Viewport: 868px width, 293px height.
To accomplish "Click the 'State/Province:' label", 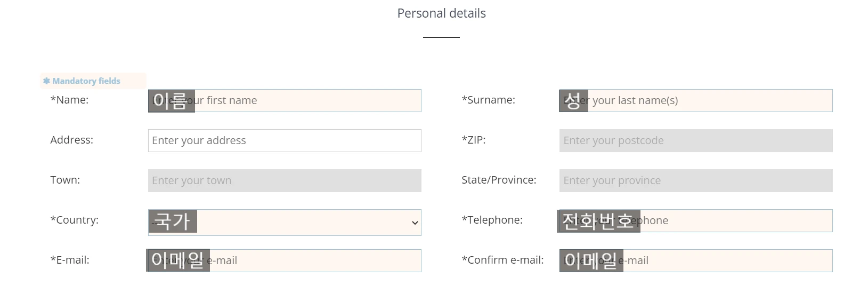I will click(x=499, y=180).
